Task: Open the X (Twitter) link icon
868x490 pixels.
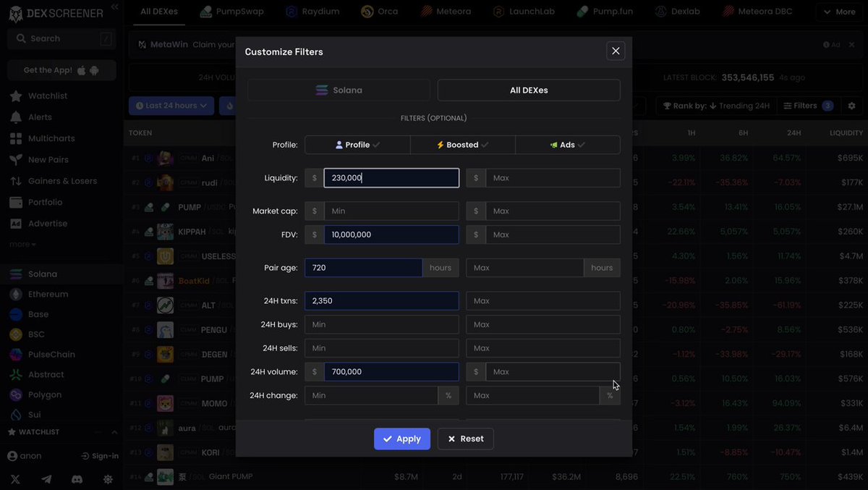Action: (15, 479)
